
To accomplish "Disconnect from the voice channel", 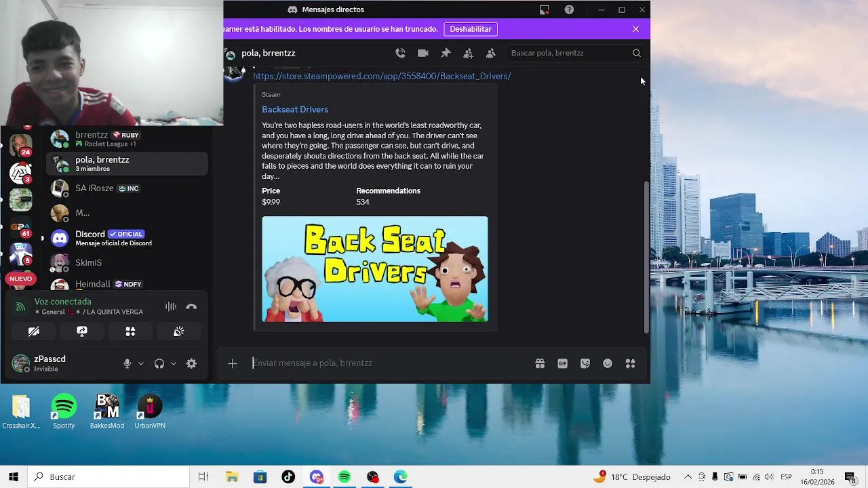I will coord(191,307).
